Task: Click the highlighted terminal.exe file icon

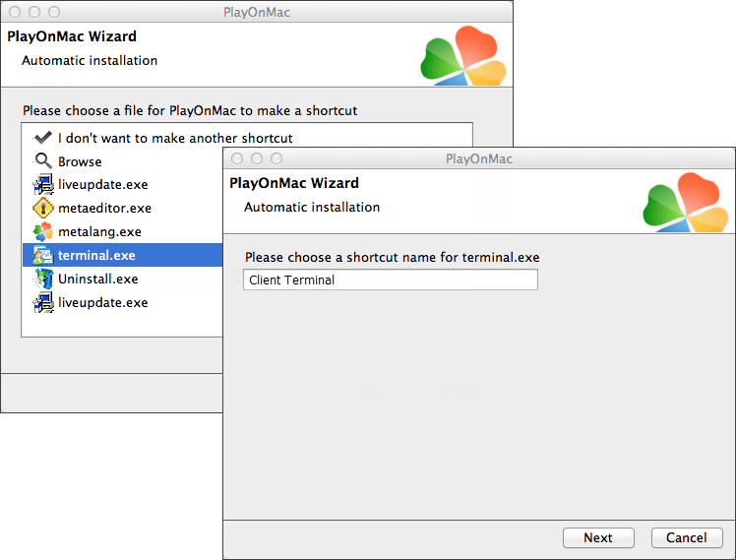Action: point(42,256)
